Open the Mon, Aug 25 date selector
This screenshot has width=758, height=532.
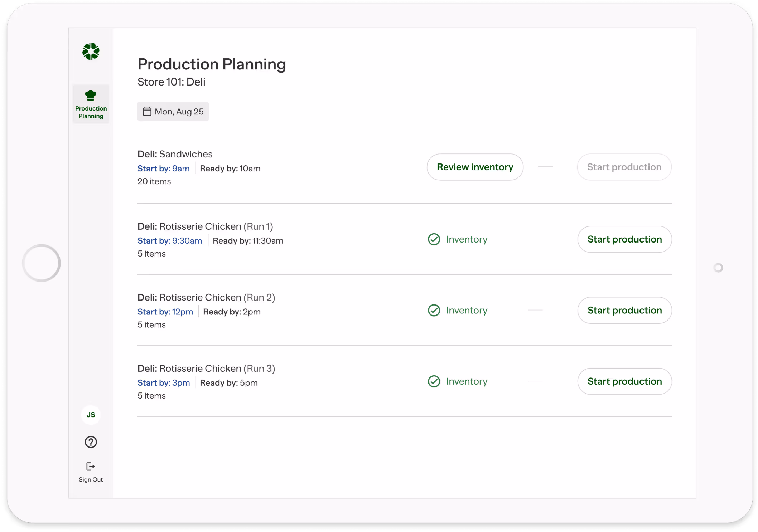tap(173, 111)
